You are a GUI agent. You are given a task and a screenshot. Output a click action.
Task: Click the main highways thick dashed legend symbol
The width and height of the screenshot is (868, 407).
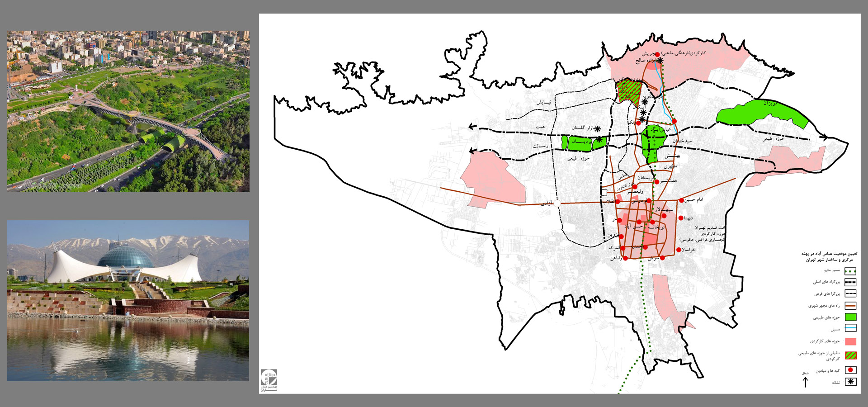coord(850,282)
